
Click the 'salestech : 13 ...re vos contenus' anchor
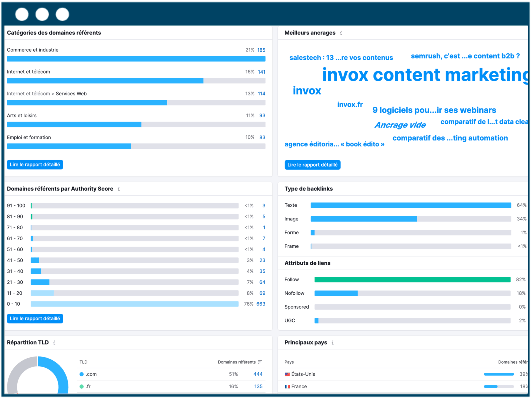341,58
